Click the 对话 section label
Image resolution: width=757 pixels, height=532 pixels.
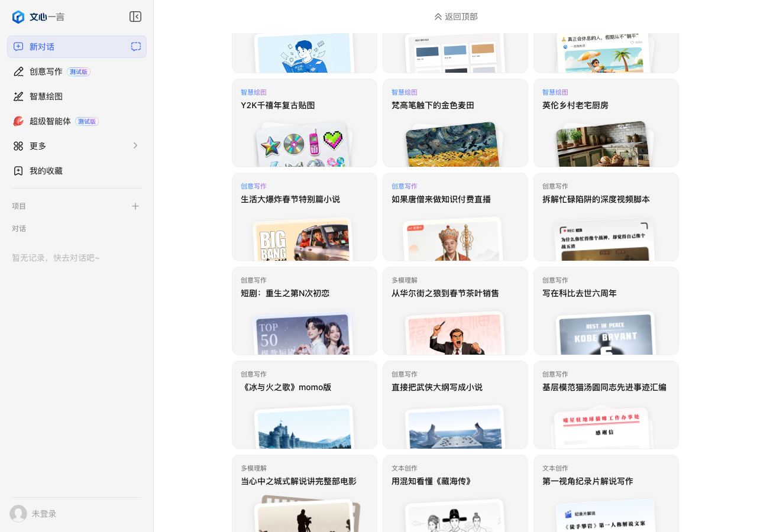pyautogui.click(x=19, y=229)
